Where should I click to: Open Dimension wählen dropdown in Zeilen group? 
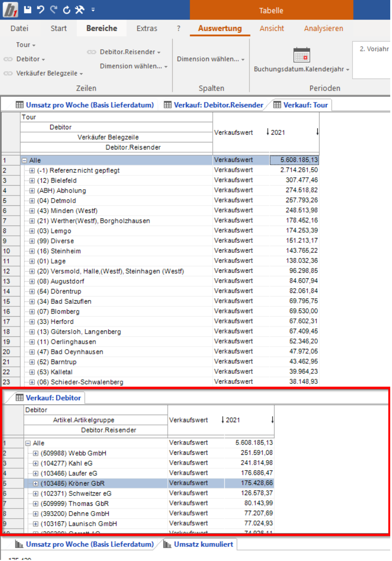[134, 66]
